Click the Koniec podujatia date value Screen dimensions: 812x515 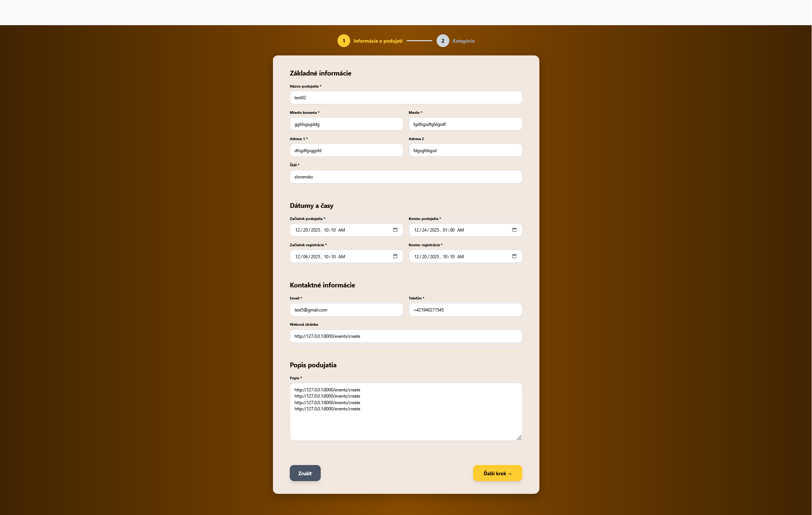[x=439, y=230]
